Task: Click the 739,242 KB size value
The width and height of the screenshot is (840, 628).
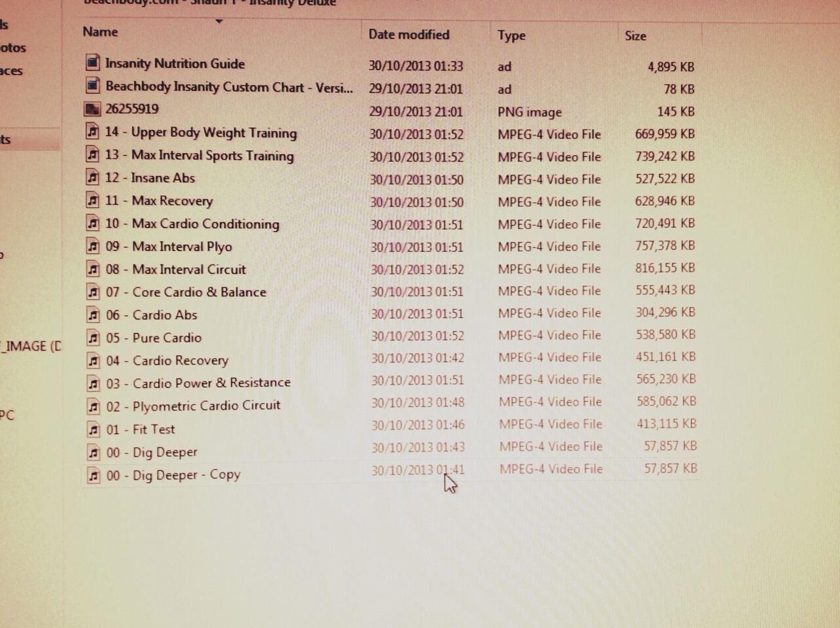Action: click(x=665, y=156)
